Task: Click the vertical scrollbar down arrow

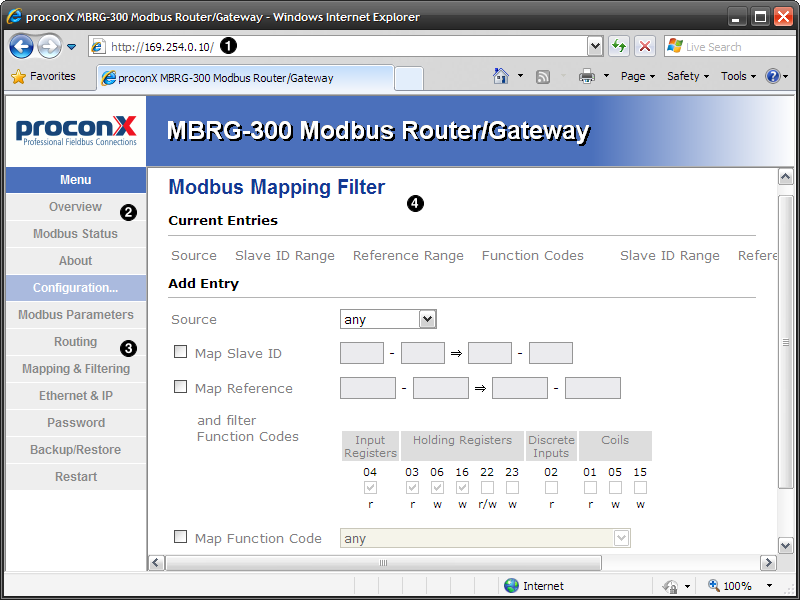Action: (786, 545)
